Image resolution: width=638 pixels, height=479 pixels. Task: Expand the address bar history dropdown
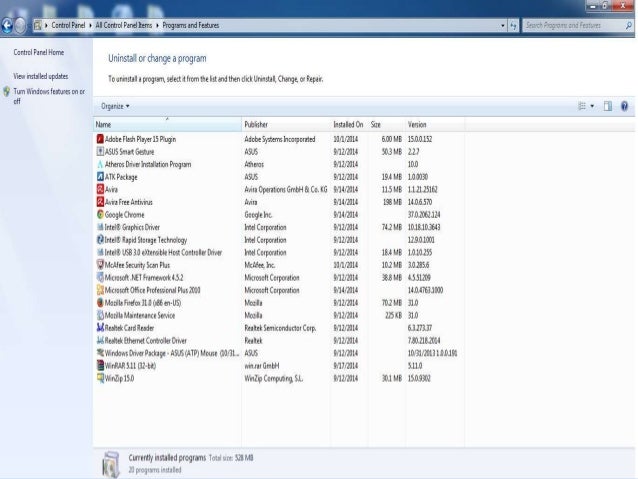[x=505, y=25]
